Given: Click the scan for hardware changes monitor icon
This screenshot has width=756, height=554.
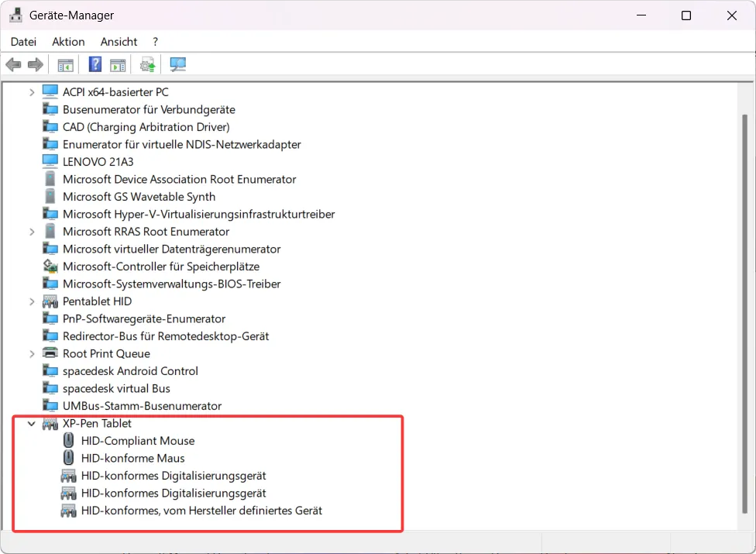Looking at the screenshot, I should tap(178, 64).
